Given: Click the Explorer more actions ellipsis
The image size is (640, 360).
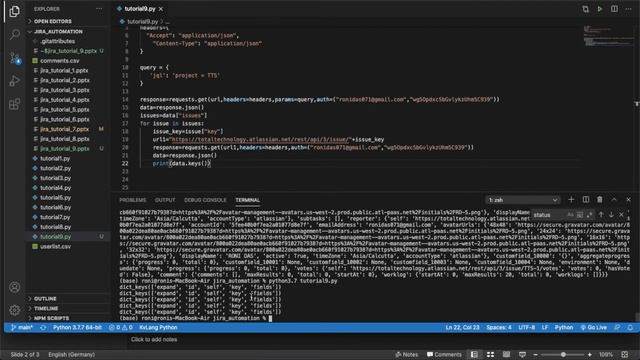Looking at the screenshot, I should (99, 9).
